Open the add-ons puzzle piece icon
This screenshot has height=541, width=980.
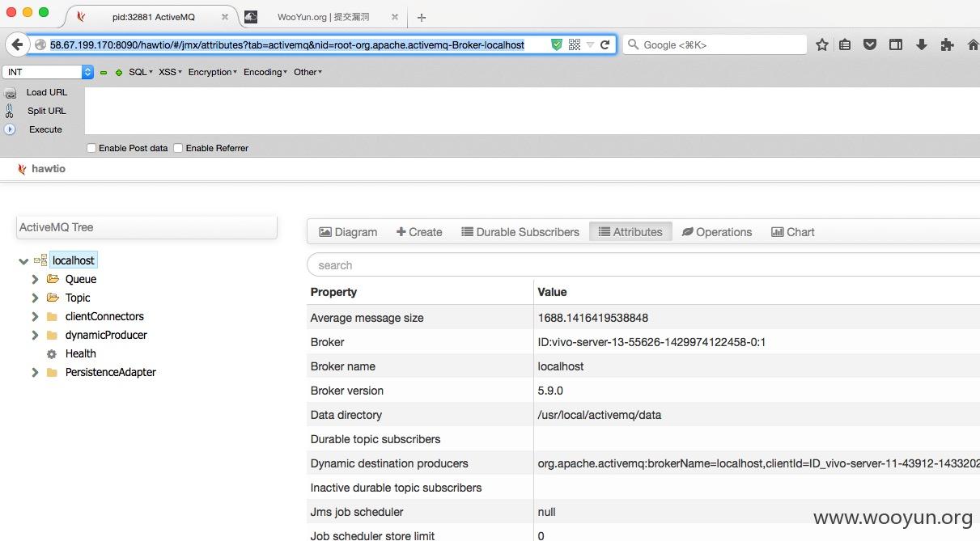click(947, 44)
